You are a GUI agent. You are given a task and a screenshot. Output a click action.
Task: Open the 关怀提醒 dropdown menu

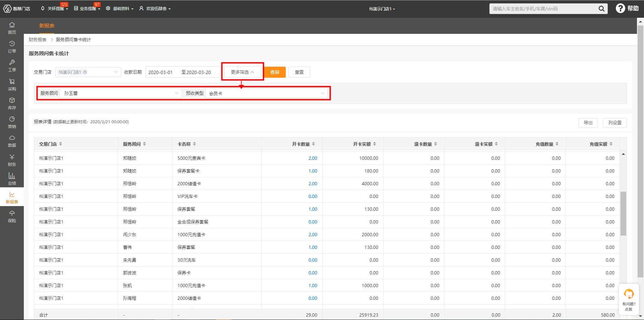click(54, 9)
